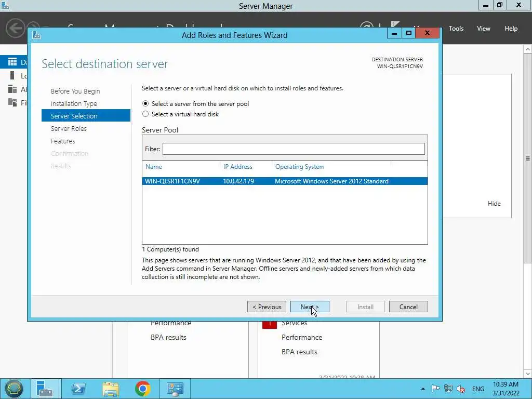Select a server from the server pool radio
Viewport: 532px width, 399px height.
tap(145, 103)
